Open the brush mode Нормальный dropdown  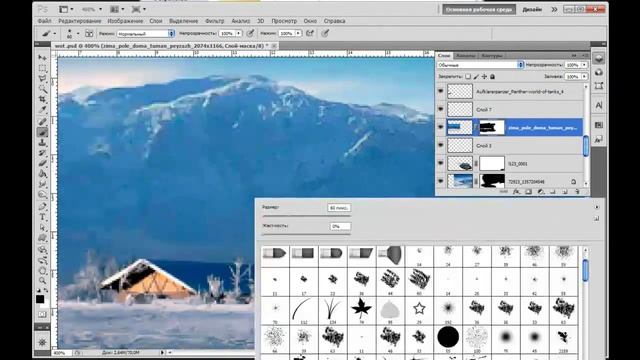(x=146, y=33)
